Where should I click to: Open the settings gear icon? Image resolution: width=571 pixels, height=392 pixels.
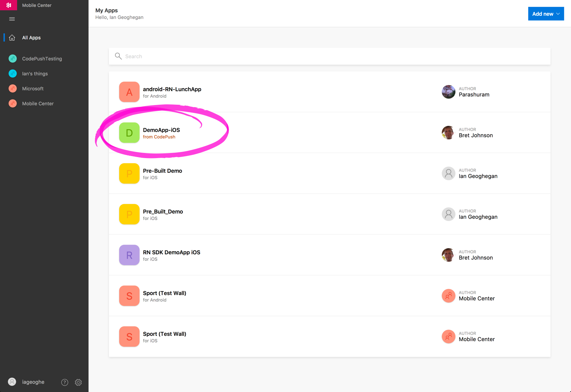pyautogui.click(x=78, y=382)
